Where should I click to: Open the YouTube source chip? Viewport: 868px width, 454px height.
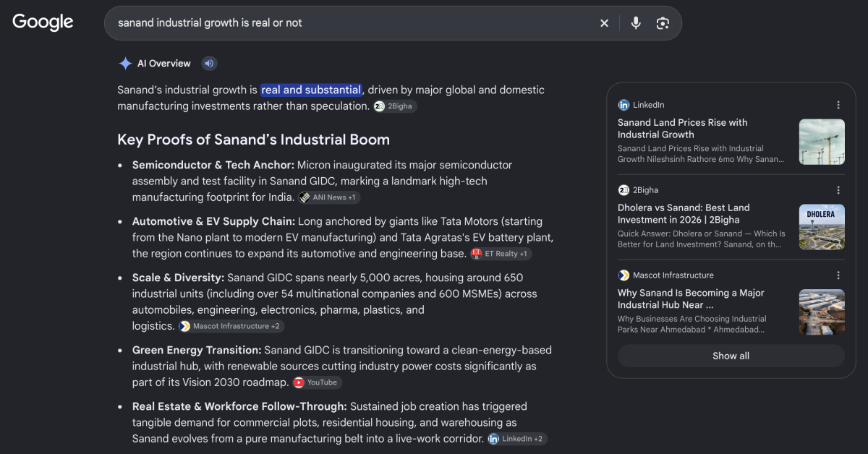coord(317,382)
